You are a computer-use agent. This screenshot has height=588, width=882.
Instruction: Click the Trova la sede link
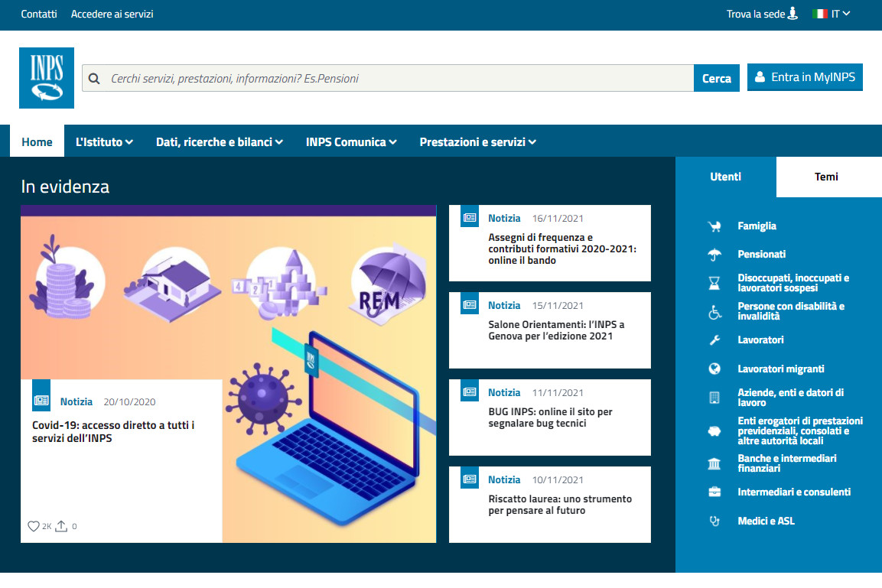[756, 14]
